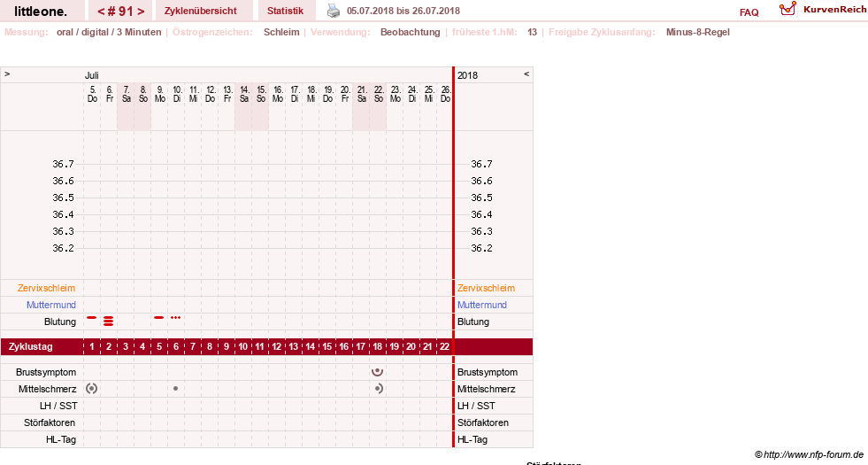Click the right Blutung row label
The width and height of the screenshot is (868, 465).
coord(473,322)
